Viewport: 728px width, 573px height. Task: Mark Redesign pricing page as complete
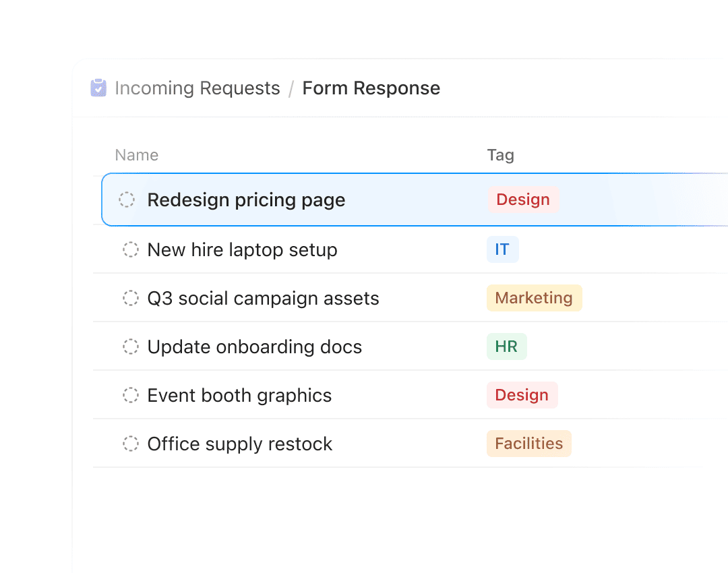(126, 200)
